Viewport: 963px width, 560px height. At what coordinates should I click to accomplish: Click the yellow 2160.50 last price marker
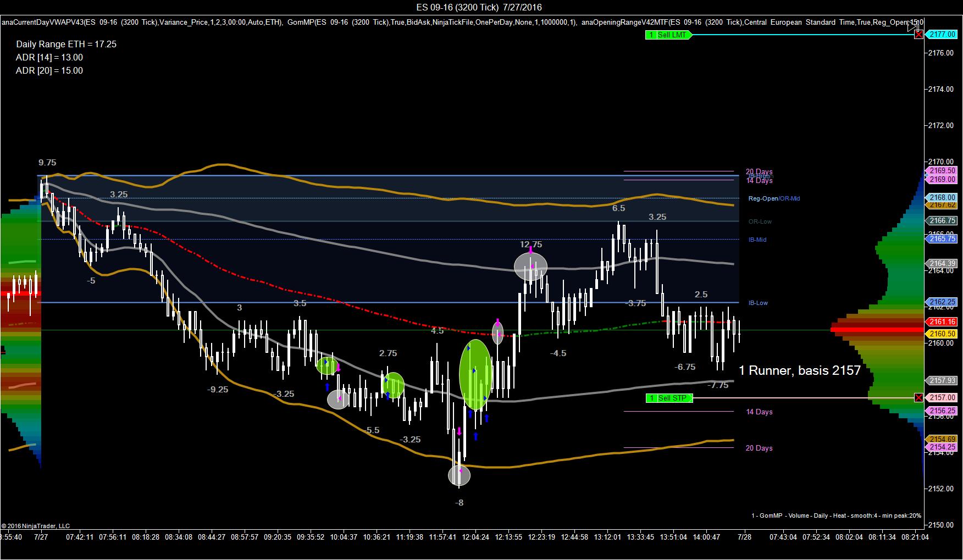(942, 334)
